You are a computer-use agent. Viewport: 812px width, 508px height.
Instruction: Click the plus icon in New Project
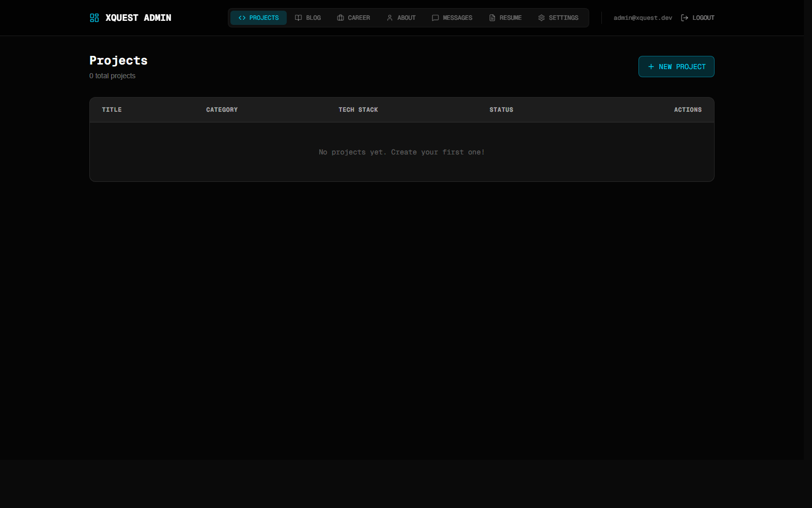[651, 67]
